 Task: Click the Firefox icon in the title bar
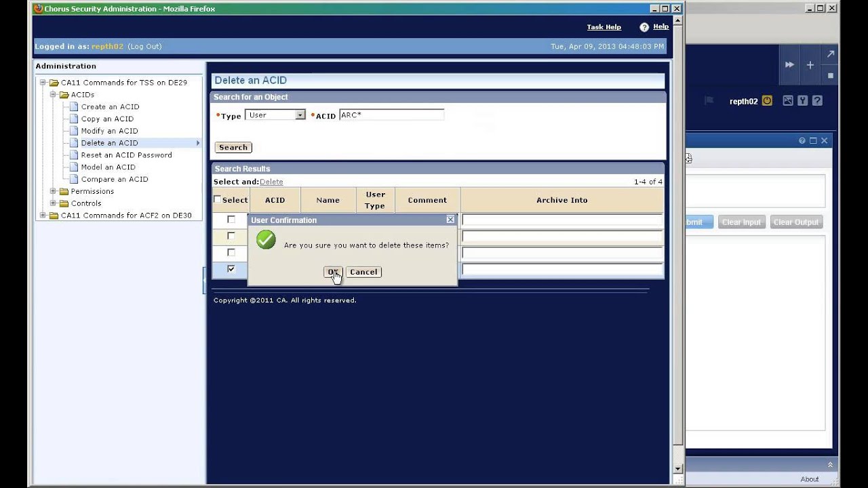click(39, 8)
